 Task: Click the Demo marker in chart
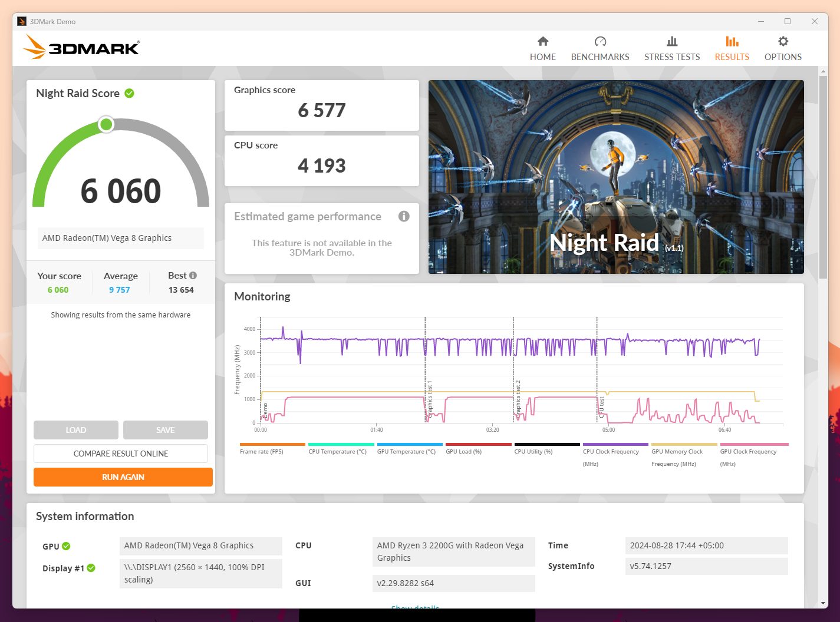pyautogui.click(x=265, y=411)
